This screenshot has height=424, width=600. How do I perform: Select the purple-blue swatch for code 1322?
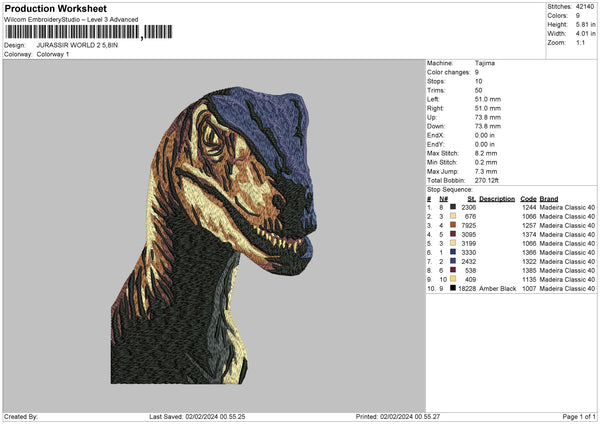point(453,261)
